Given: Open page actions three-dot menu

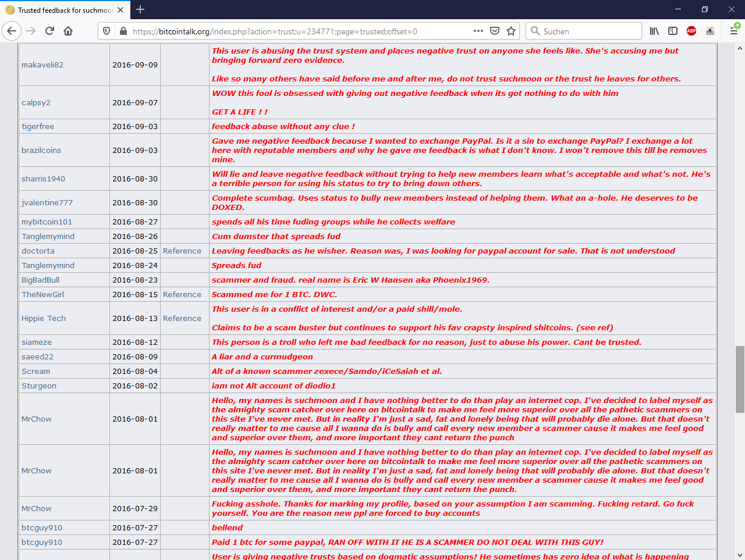Looking at the screenshot, I should point(478,31).
